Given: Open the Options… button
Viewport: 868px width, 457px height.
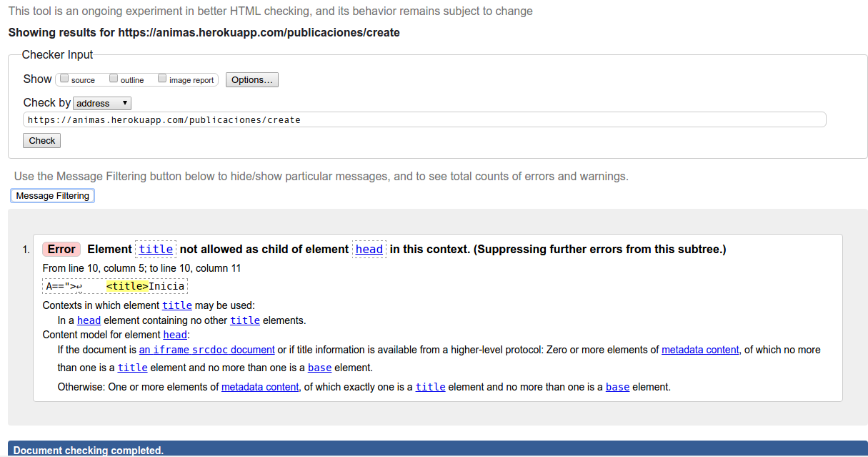Looking at the screenshot, I should [252, 80].
